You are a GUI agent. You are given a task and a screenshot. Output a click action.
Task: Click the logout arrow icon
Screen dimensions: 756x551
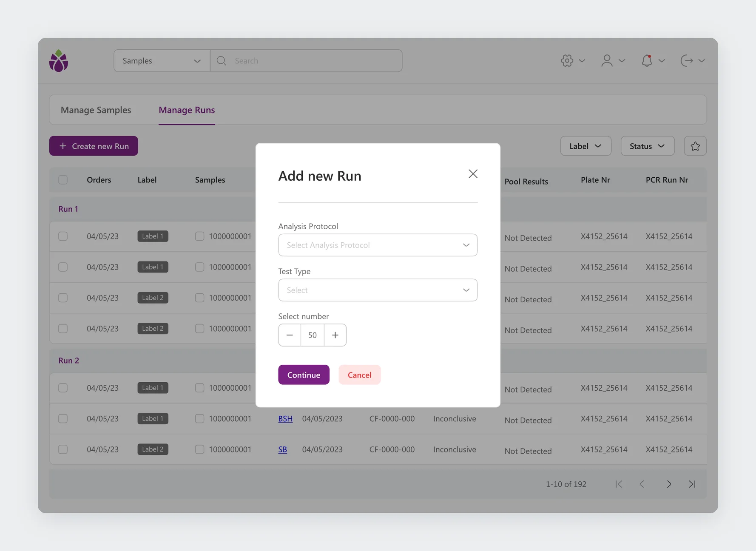687,61
